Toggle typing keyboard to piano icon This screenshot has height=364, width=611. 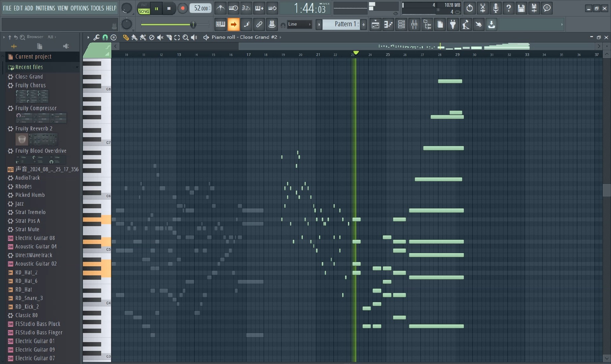(x=221, y=24)
